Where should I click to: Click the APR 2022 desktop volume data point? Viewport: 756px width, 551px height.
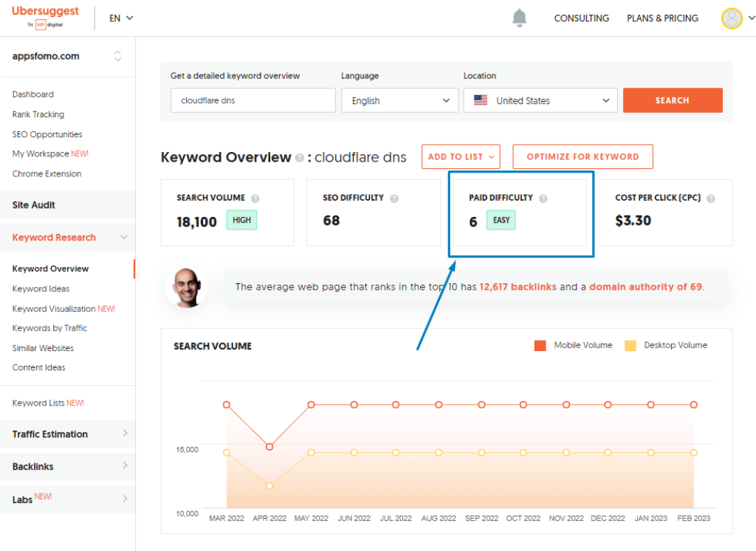coord(269,486)
